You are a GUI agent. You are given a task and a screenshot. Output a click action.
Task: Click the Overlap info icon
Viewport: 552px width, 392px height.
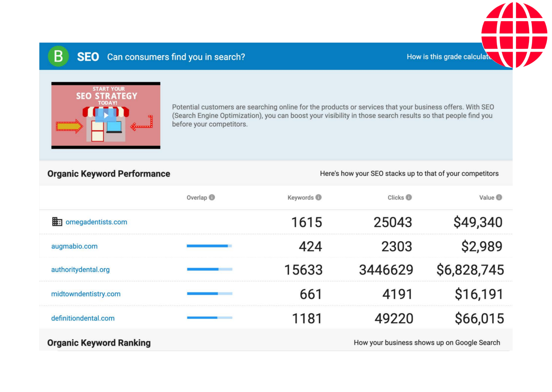pos(212,197)
